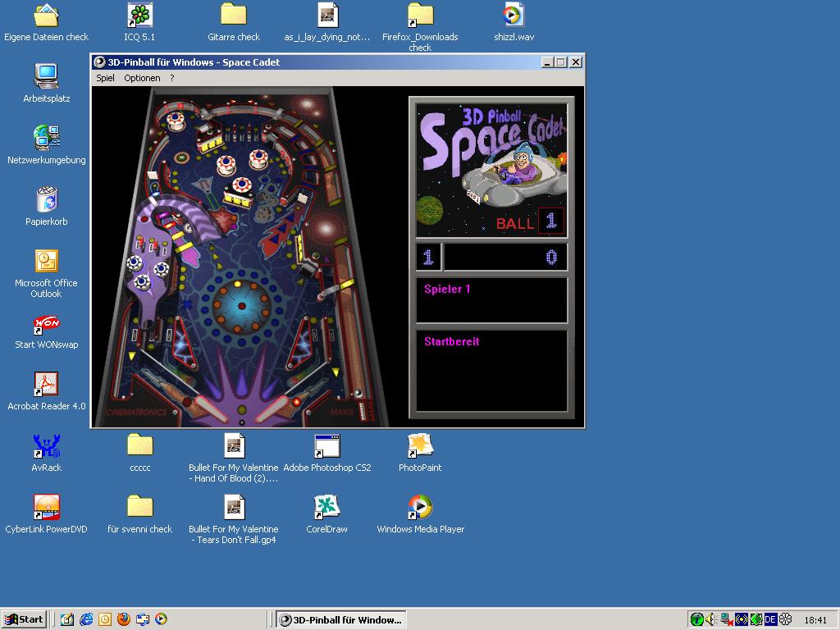Select the Tears Don't Fall.gp4 file
The height and width of the screenshot is (630, 840).
[234, 519]
